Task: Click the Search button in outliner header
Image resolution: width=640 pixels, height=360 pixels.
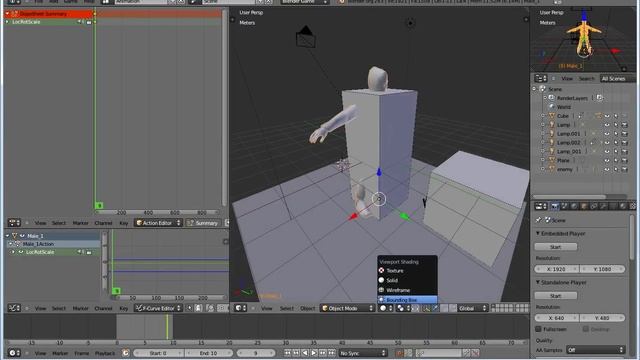Action: [x=587, y=78]
